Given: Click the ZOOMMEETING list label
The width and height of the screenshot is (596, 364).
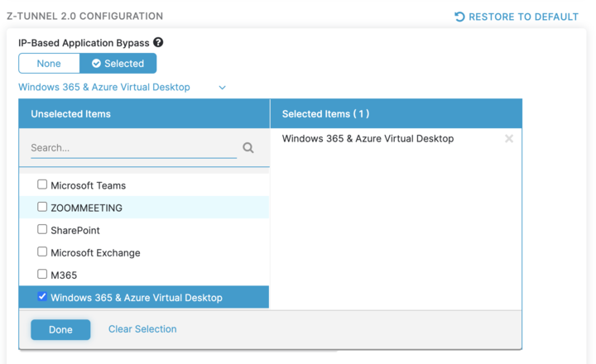Looking at the screenshot, I should (87, 208).
